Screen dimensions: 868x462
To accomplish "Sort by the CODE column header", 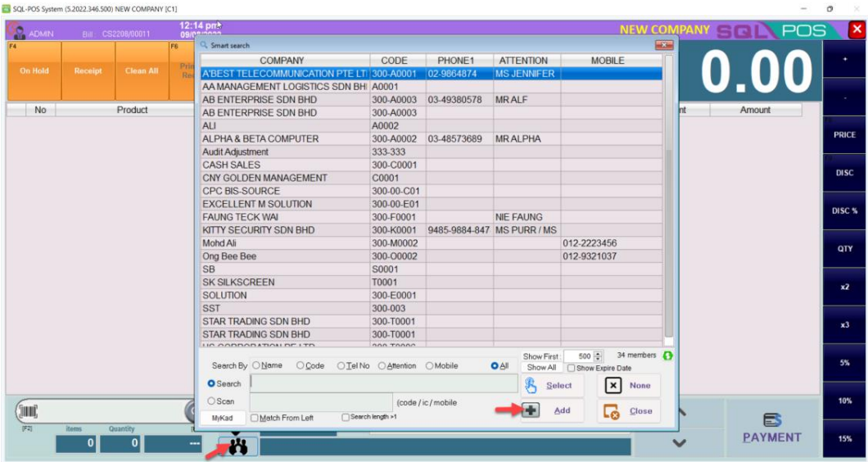I will pyautogui.click(x=394, y=61).
